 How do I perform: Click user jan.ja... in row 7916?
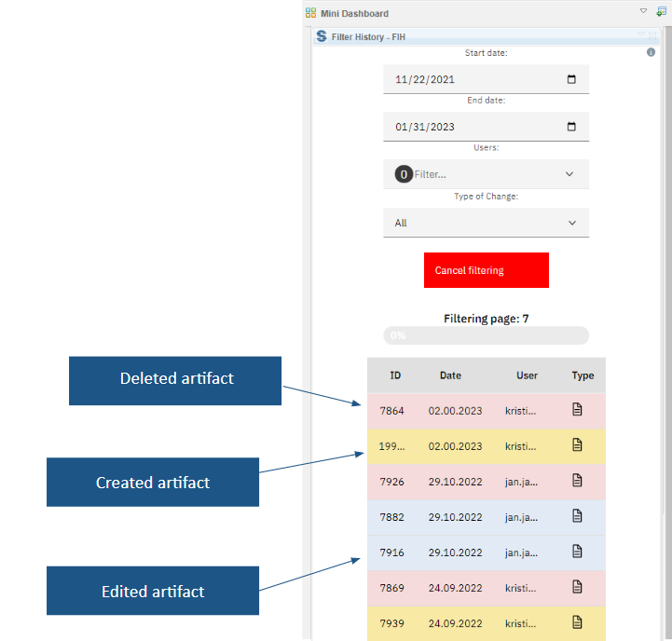click(x=521, y=552)
